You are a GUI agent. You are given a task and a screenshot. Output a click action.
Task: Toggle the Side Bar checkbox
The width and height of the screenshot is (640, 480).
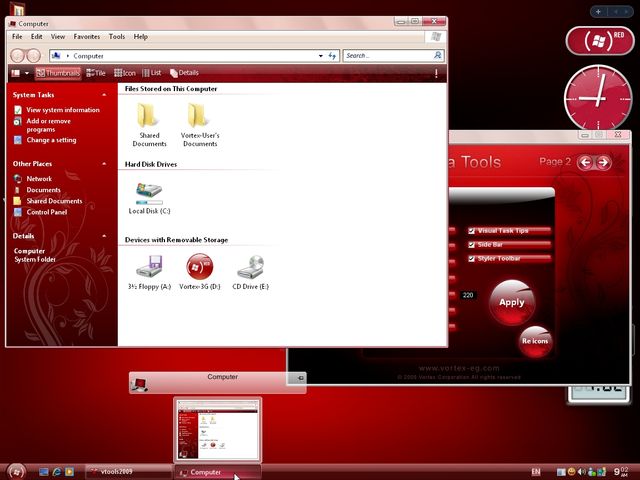click(x=471, y=245)
